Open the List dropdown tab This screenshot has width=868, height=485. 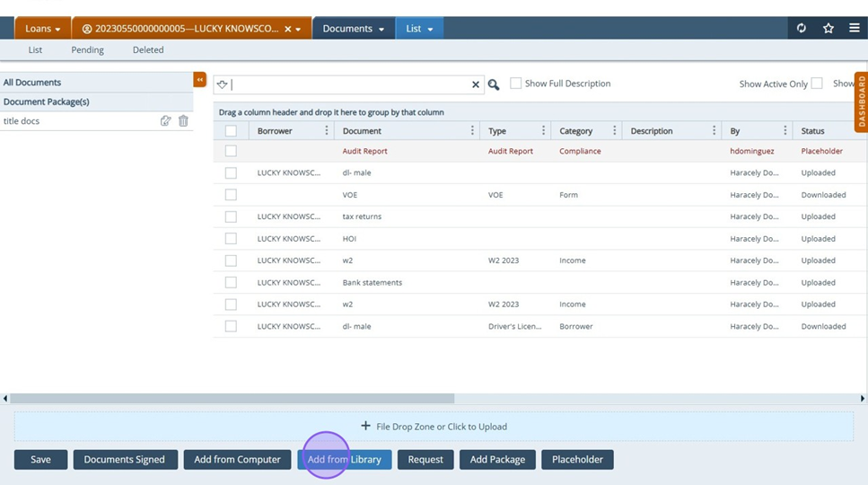419,29
